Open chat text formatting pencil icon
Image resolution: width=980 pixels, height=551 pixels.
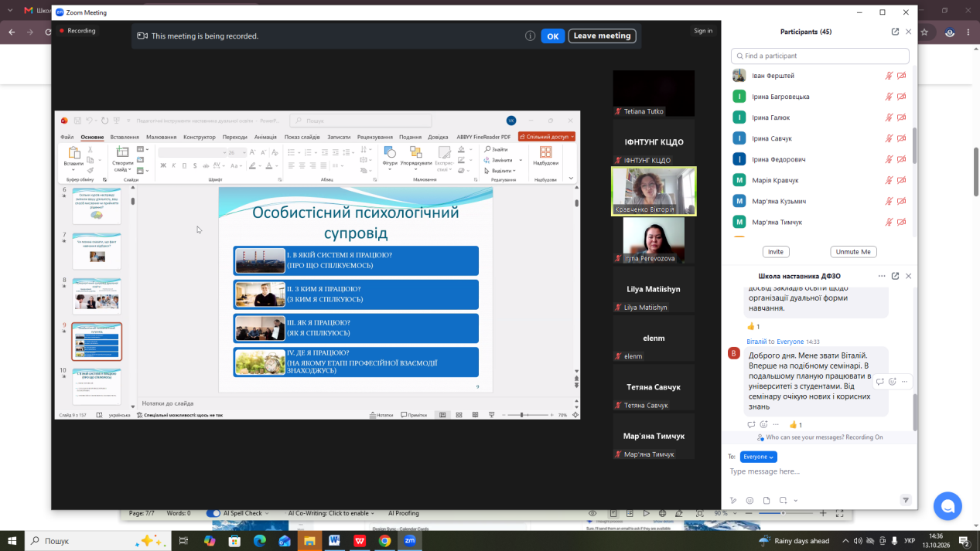(x=733, y=500)
